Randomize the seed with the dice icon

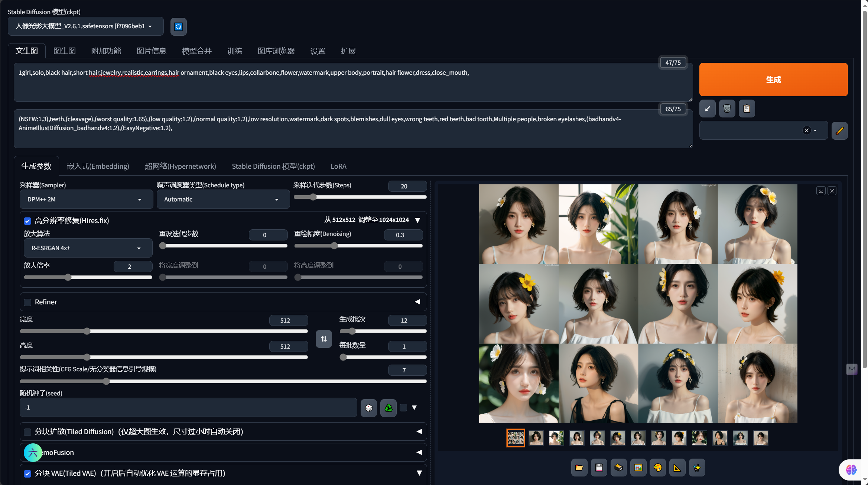(368, 408)
